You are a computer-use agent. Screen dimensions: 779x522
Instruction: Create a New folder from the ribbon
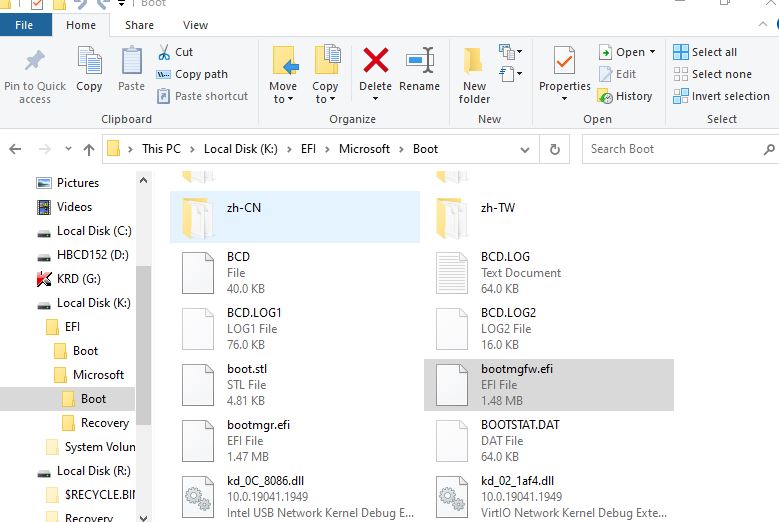pyautogui.click(x=474, y=75)
